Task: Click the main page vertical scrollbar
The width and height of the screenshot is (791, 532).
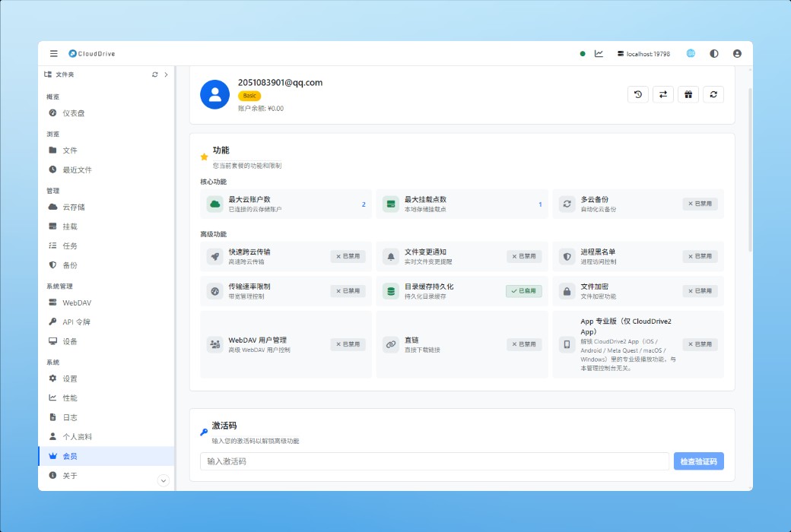Action: pos(750,170)
